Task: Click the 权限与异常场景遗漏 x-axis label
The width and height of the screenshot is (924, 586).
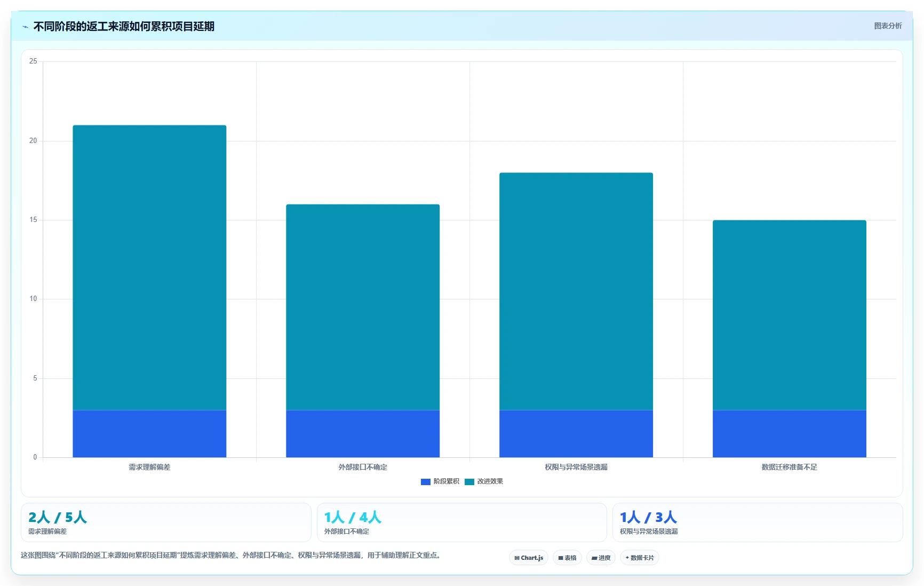Action: pos(576,467)
